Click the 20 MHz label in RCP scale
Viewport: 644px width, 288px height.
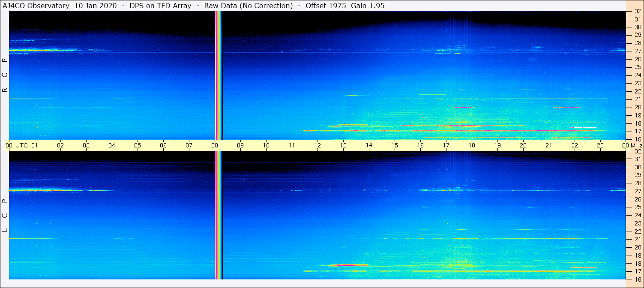(638, 107)
